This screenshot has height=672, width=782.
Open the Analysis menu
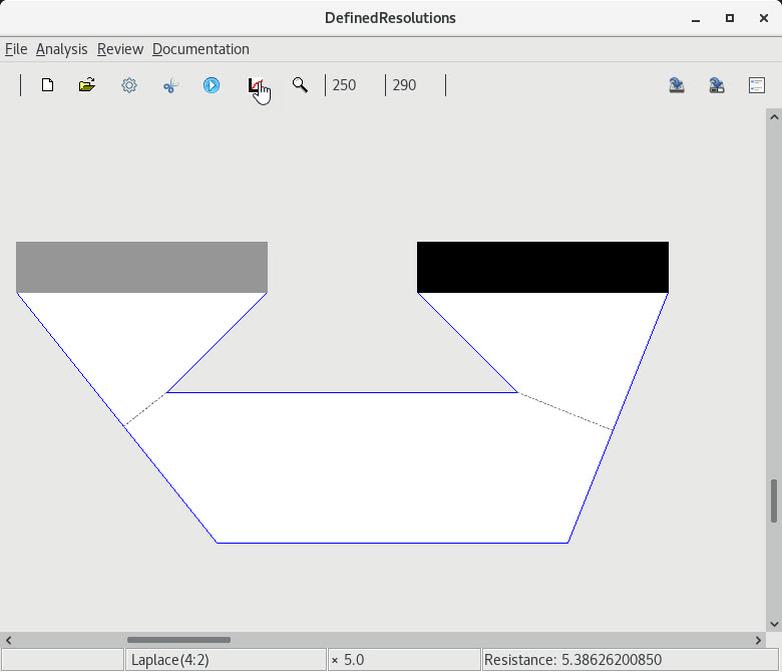coord(61,49)
